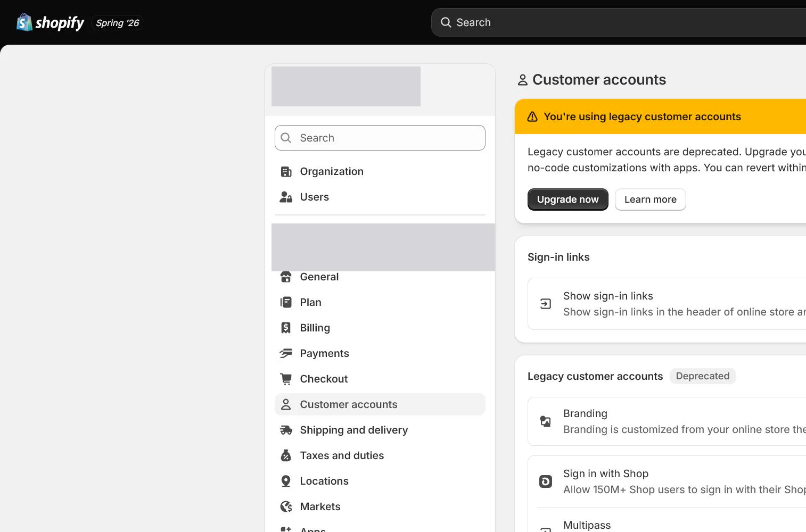Click the top Search bar
The image size is (806, 532).
click(x=619, y=22)
